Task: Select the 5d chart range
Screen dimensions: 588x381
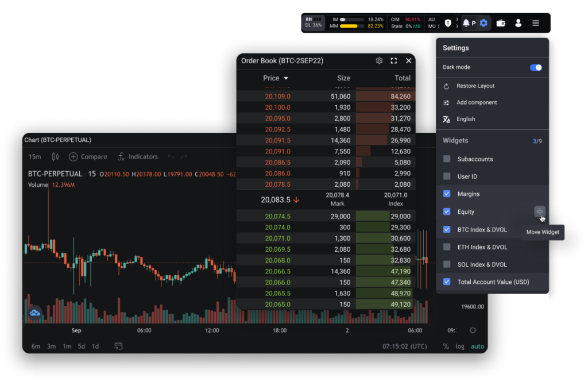Action: (x=82, y=346)
